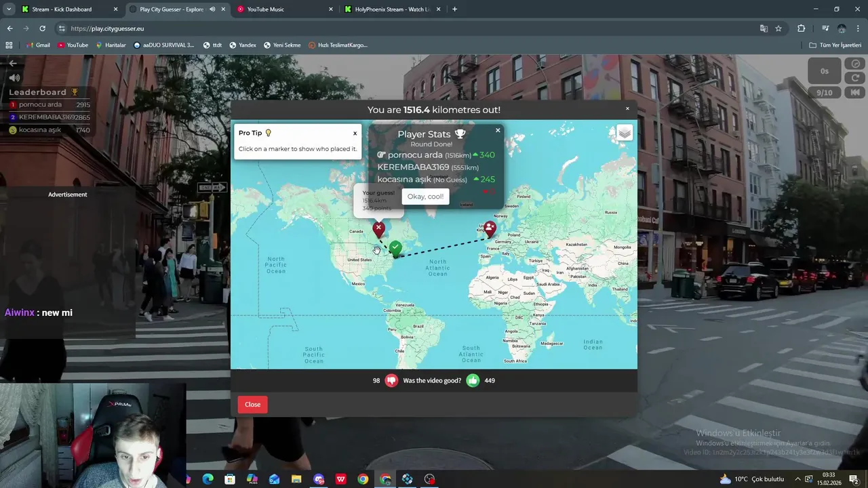Open the media control icon in toolbar
This screenshot has width=868, height=488.
(825, 28)
